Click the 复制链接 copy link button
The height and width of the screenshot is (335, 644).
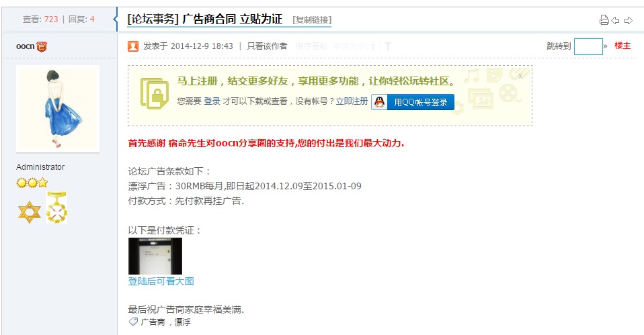(312, 19)
